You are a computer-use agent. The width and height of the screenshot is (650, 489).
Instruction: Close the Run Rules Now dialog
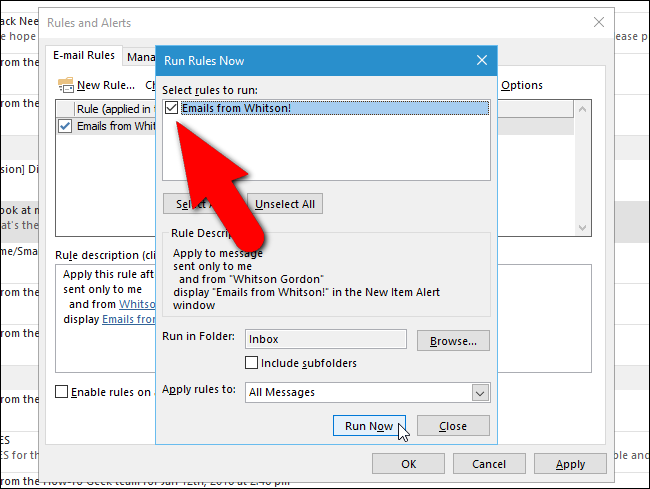point(482,61)
